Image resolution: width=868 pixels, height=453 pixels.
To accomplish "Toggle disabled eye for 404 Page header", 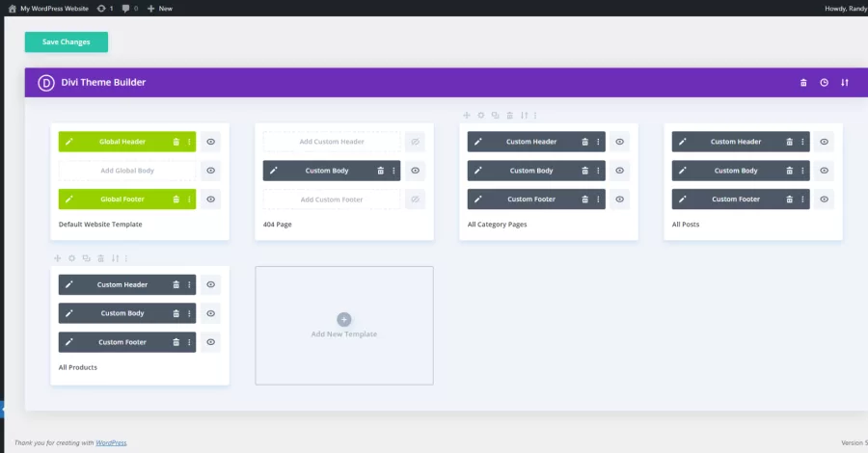I will (415, 142).
